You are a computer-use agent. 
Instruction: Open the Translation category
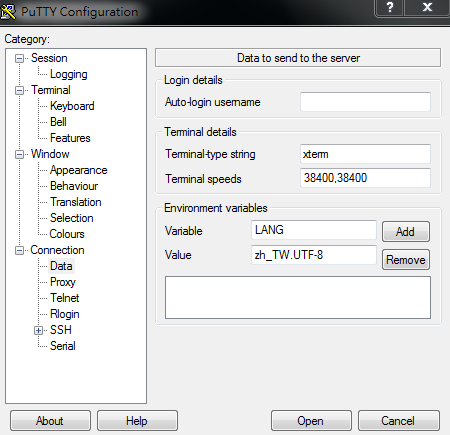click(76, 202)
